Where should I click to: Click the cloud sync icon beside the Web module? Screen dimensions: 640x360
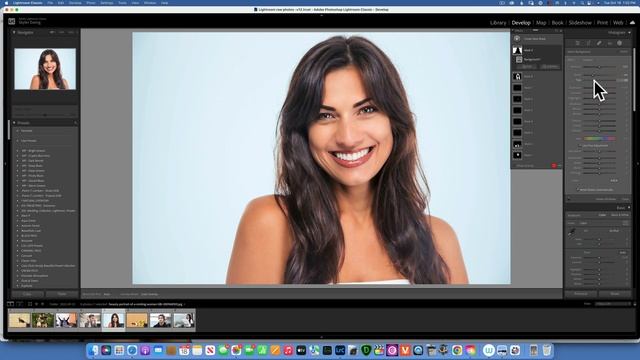coord(632,23)
